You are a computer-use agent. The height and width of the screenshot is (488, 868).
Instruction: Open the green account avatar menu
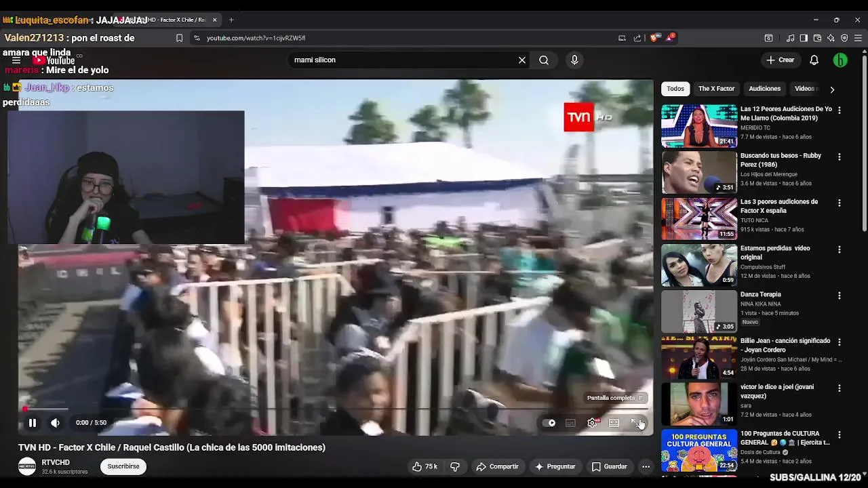(x=840, y=60)
